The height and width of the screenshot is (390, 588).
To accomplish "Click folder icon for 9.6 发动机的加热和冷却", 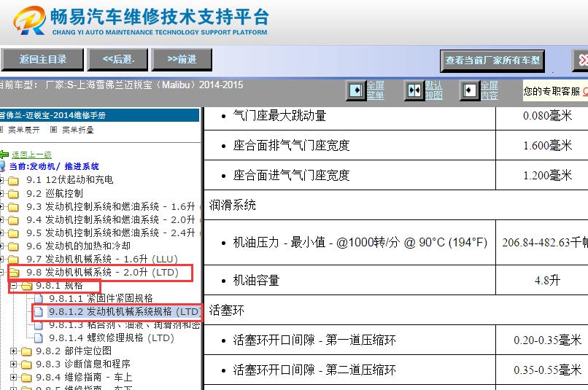I will pyautogui.click(x=13, y=246).
